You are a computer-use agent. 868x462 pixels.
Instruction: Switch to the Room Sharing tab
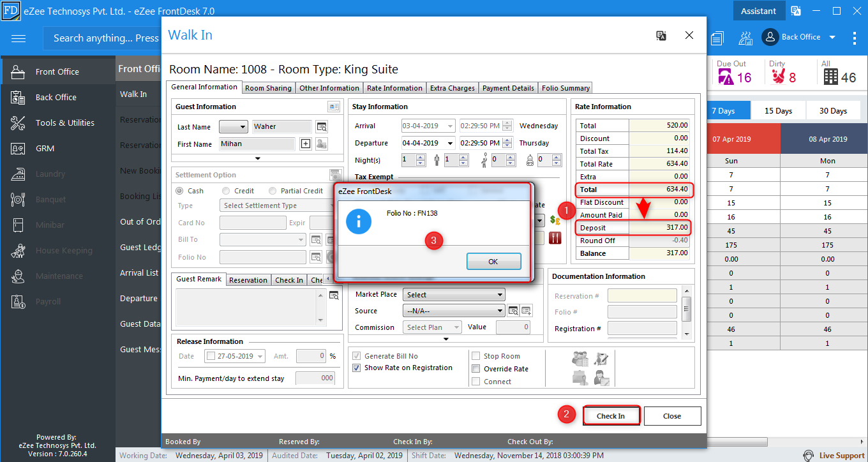tap(268, 88)
